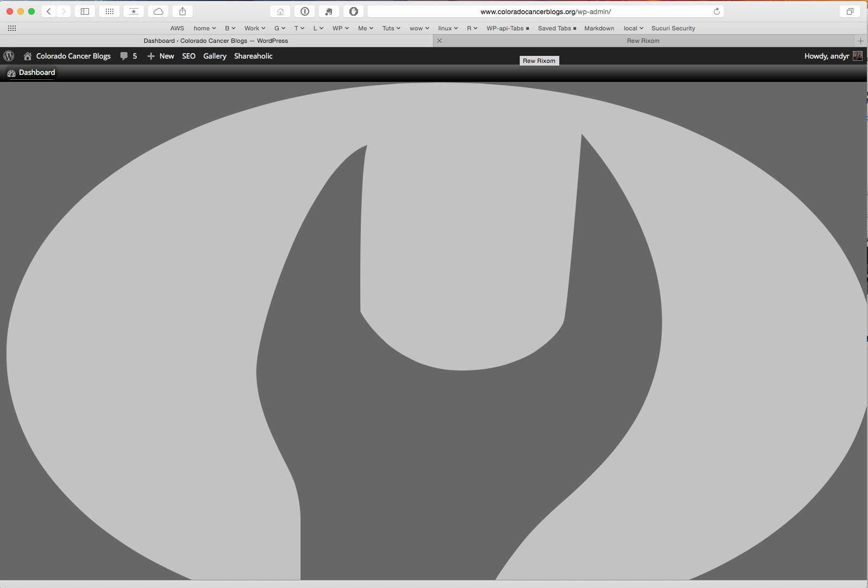868x588 pixels.
Task: Expand the wow bookmarks folder
Action: tap(419, 28)
